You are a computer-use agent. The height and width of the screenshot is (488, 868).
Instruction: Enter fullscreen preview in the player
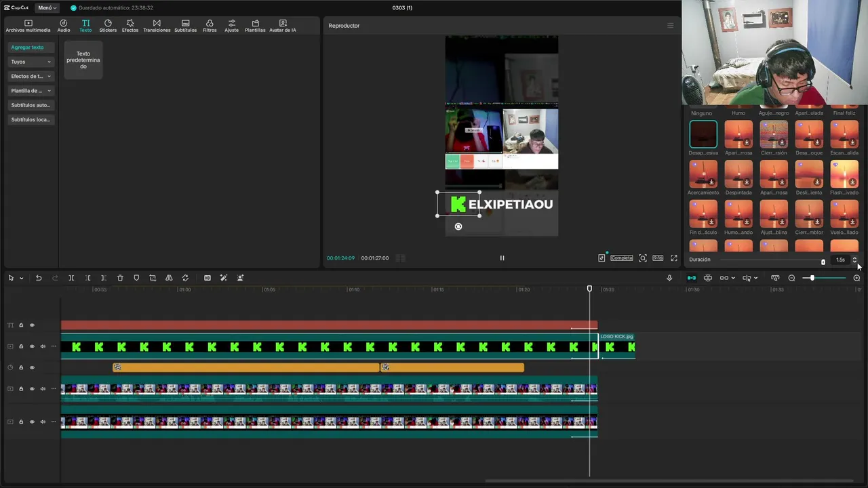click(x=674, y=258)
